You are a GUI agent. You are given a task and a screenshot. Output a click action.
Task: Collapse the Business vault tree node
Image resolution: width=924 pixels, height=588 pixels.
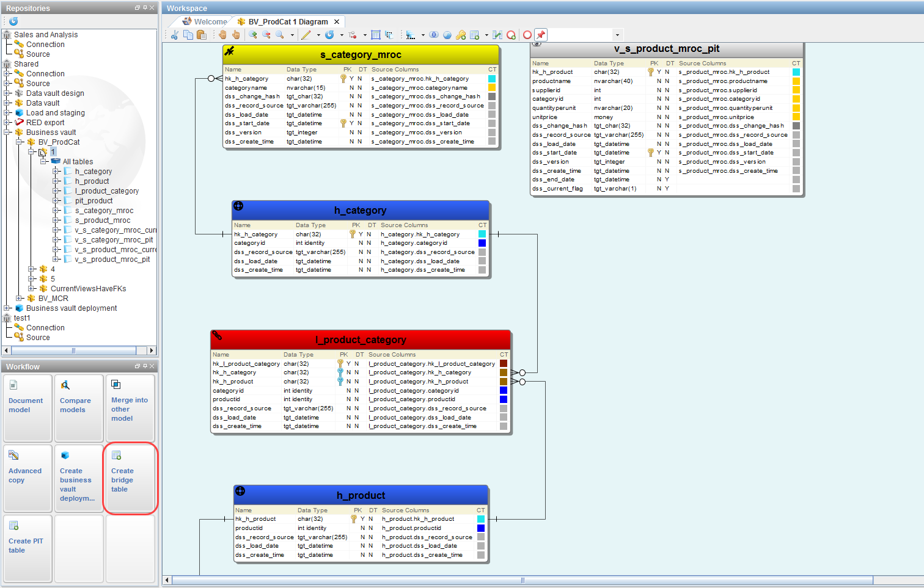pyautogui.click(x=7, y=132)
